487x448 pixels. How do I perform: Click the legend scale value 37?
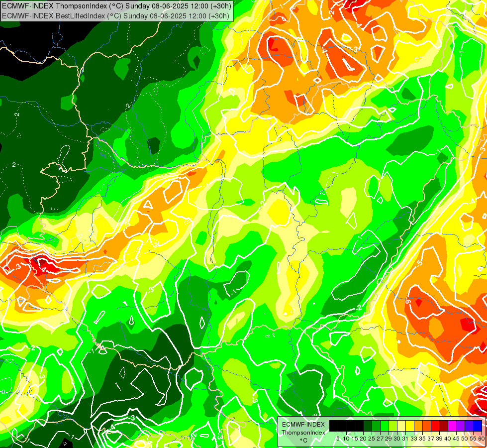(431, 439)
